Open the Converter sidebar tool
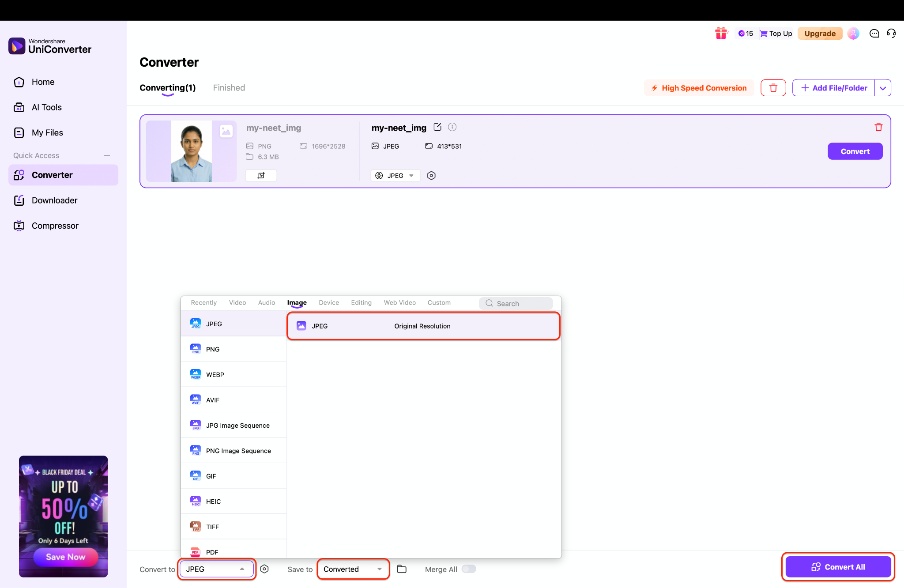Screen dimensions: 904x588 click(53, 175)
